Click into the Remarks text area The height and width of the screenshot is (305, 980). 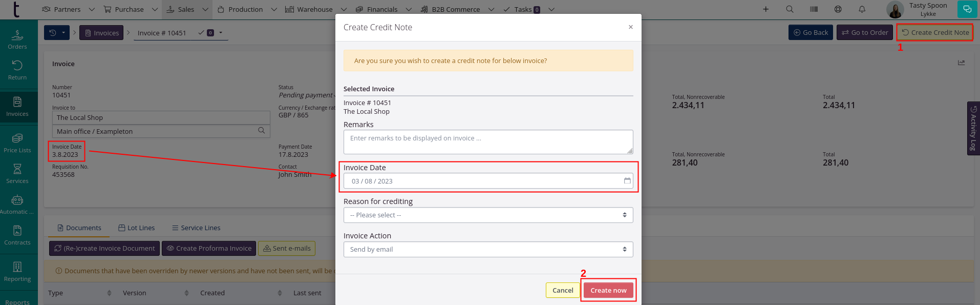pos(488,142)
